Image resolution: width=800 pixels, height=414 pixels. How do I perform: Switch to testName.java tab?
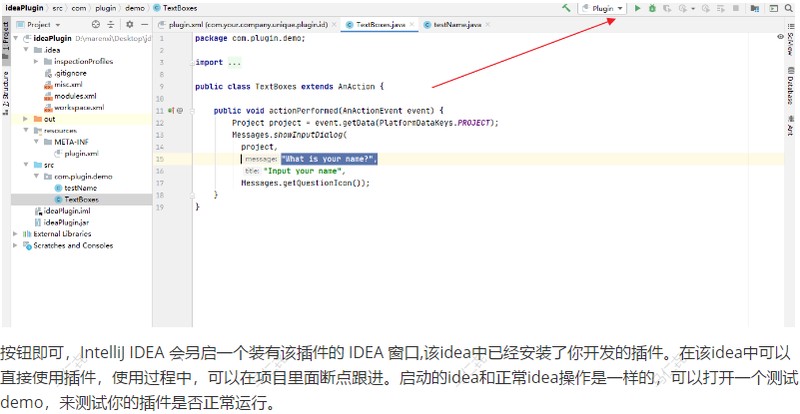(x=452, y=25)
